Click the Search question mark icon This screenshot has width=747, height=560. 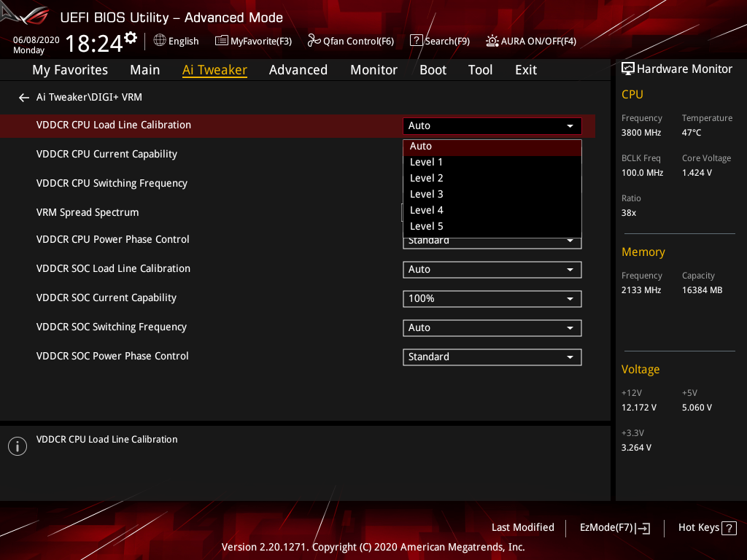tap(416, 41)
